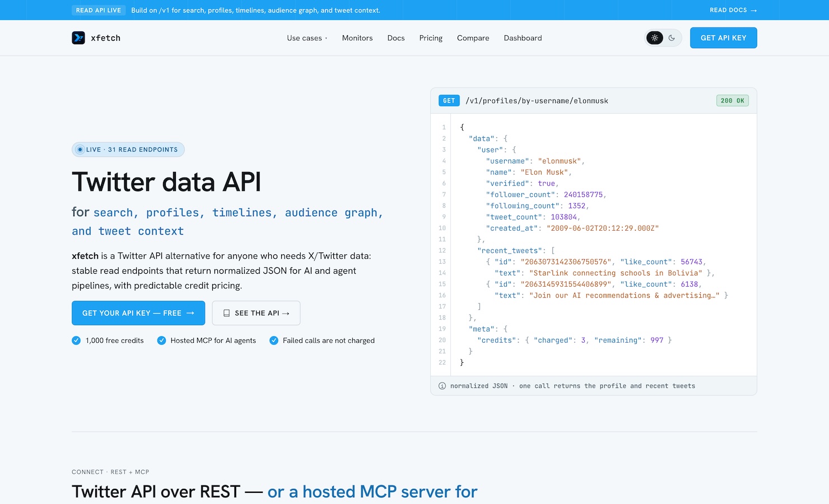The image size is (829, 504).
Task: Click the Get API Key button
Action: 723,38
